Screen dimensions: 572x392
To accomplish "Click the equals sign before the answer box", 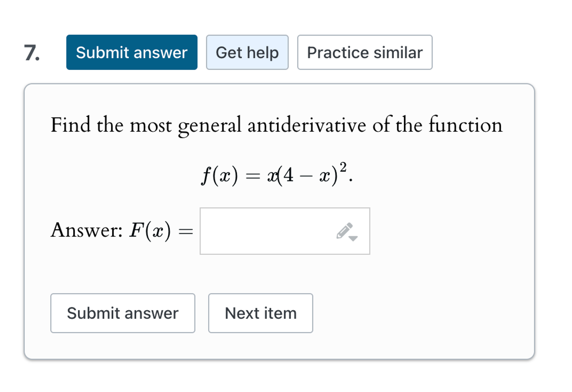I will [186, 231].
